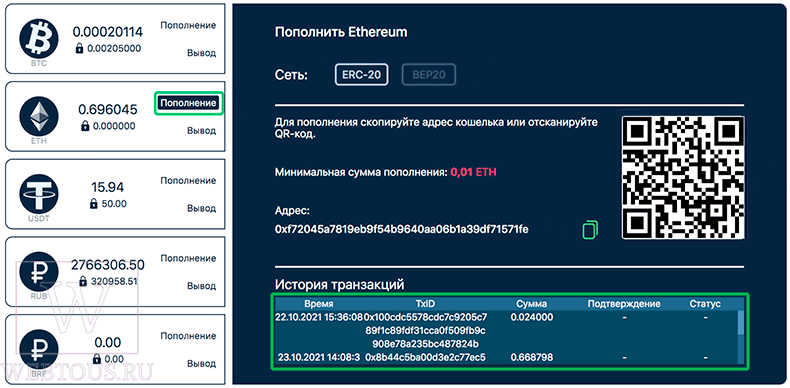
Task: Click the Tether USDT coin icon
Action: [39, 194]
